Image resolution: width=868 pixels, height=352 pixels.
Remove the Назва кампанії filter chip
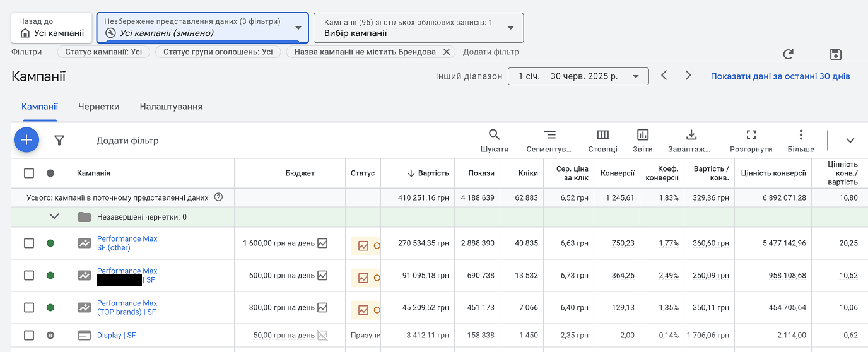[x=446, y=52]
